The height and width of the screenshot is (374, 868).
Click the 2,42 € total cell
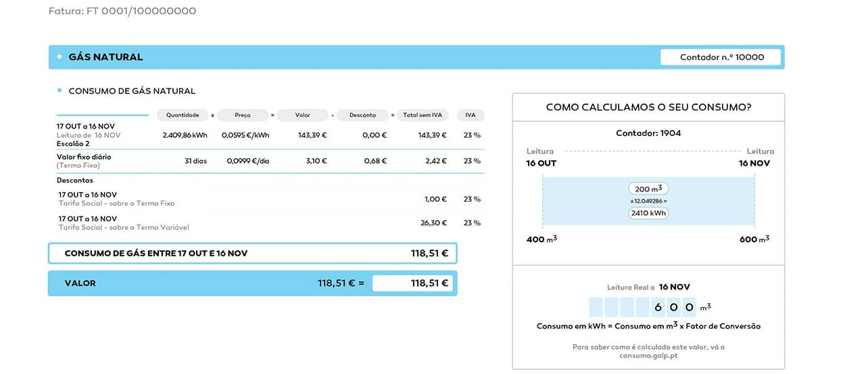click(x=435, y=161)
